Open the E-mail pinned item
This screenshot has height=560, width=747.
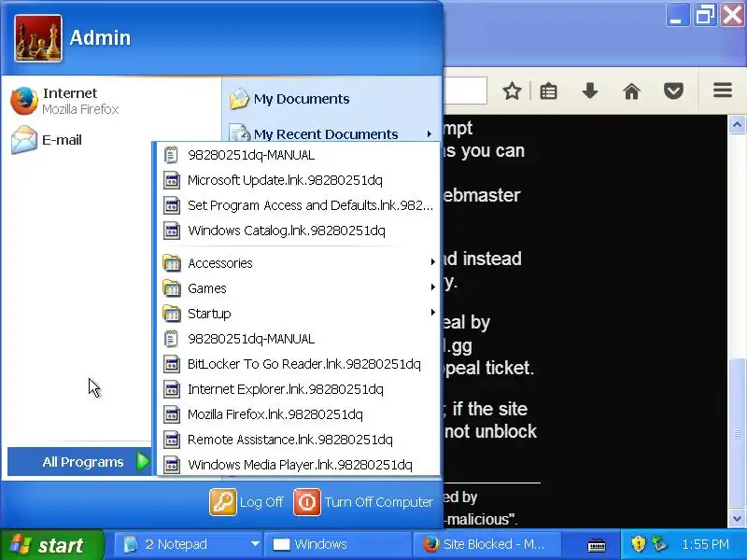(47, 139)
